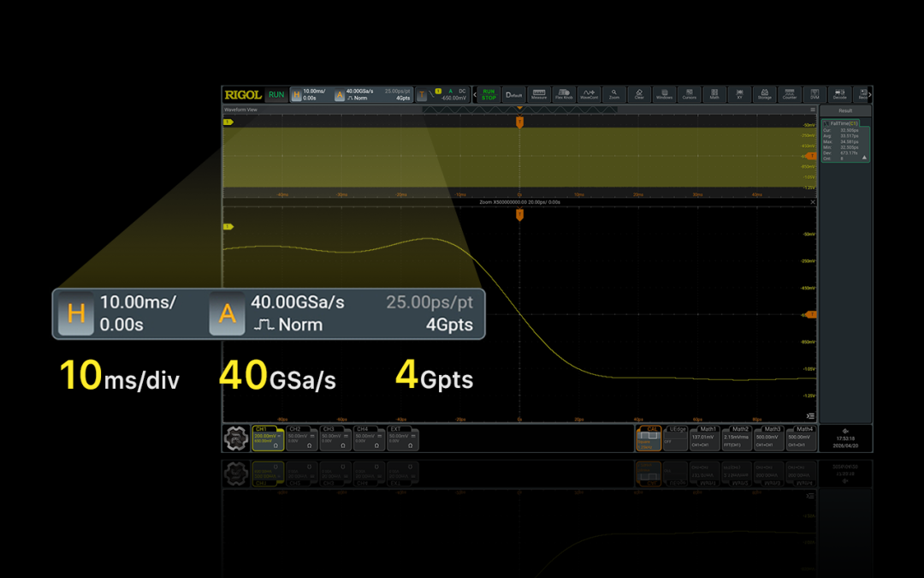The width and height of the screenshot is (924, 578).
Task: Select the Zoom toolbar icon
Action: pos(614,94)
